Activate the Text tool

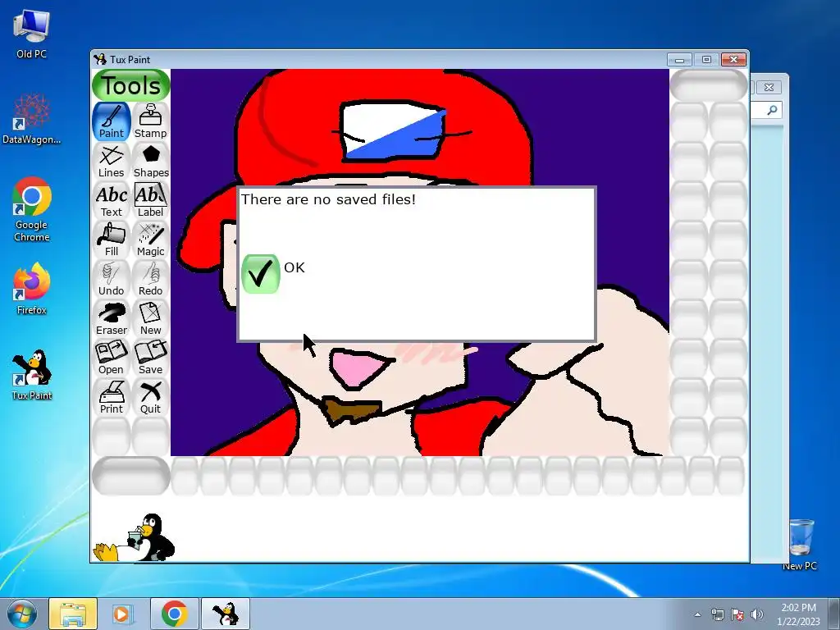112,200
